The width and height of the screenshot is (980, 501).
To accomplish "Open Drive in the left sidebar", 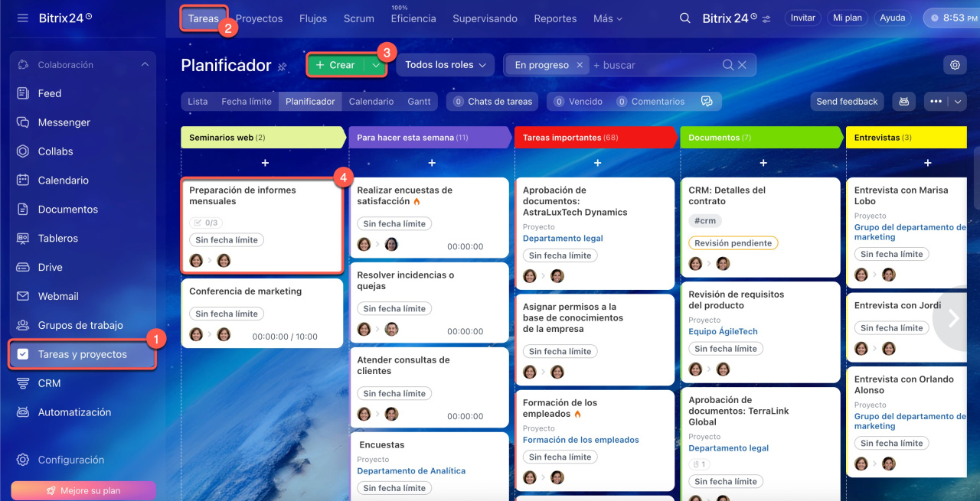I will pyautogui.click(x=50, y=267).
